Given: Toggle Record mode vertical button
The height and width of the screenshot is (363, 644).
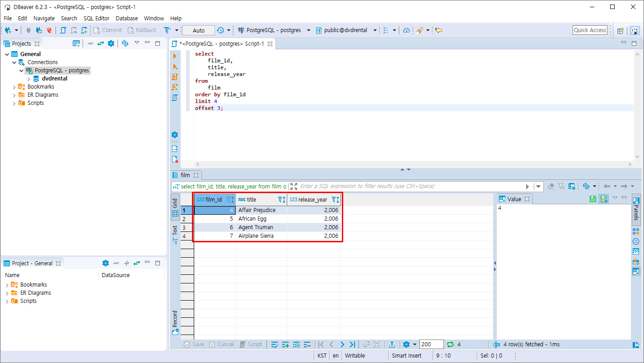Looking at the screenshot, I should (175, 323).
